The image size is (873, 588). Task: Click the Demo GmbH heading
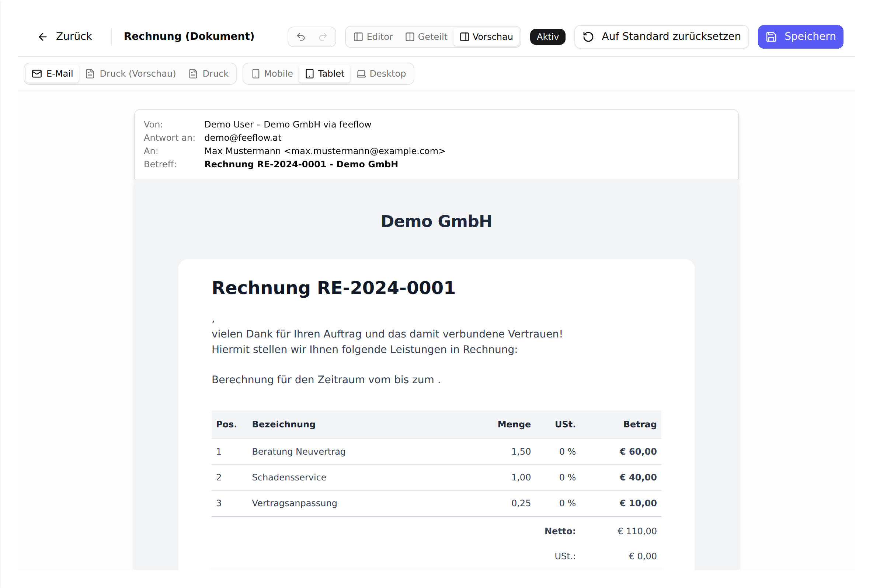(x=436, y=221)
